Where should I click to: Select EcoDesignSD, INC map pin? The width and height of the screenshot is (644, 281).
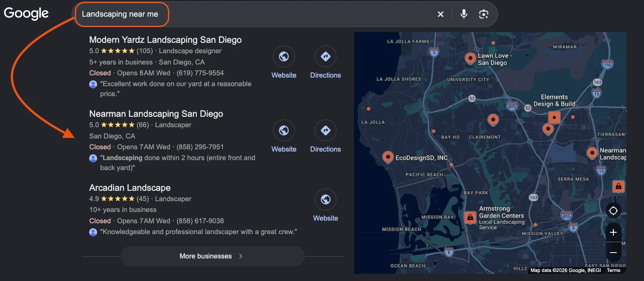coord(388,157)
